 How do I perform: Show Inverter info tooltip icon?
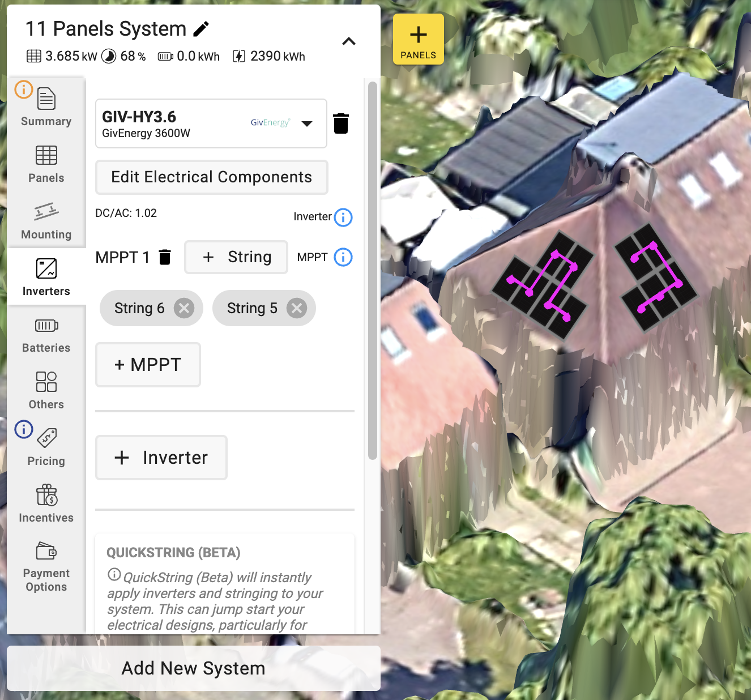343,217
